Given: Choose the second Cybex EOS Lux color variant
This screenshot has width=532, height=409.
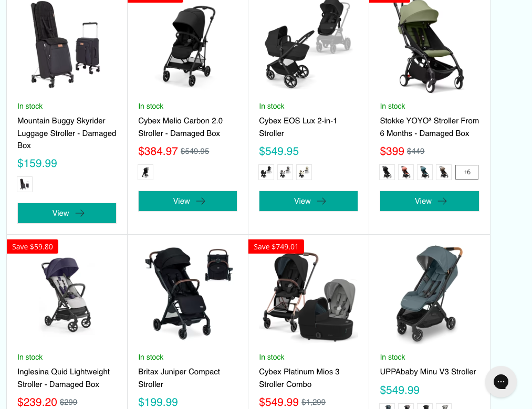Looking at the screenshot, I should coord(285,172).
